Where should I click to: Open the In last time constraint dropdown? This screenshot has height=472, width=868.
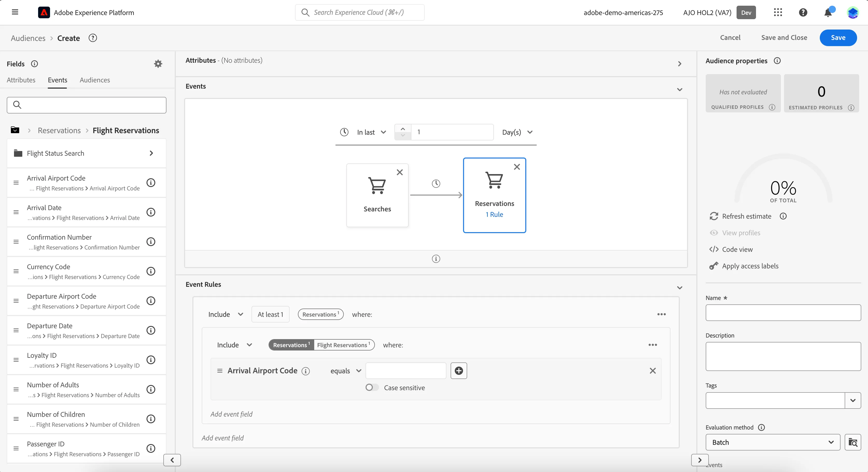click(371, 132)
